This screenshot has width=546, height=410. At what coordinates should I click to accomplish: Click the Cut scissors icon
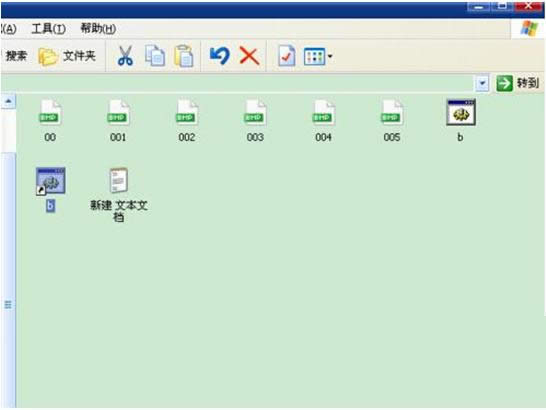(x=125, y=56)
